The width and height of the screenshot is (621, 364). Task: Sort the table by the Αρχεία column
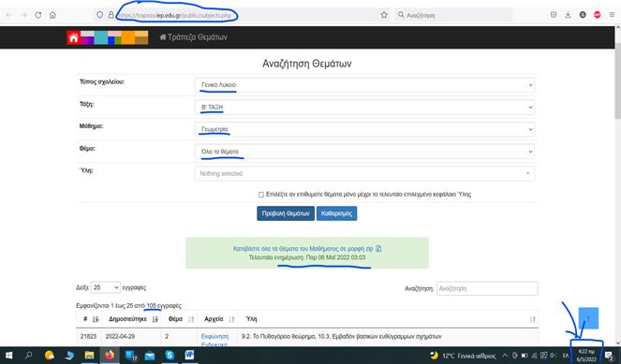coord(217,319)
